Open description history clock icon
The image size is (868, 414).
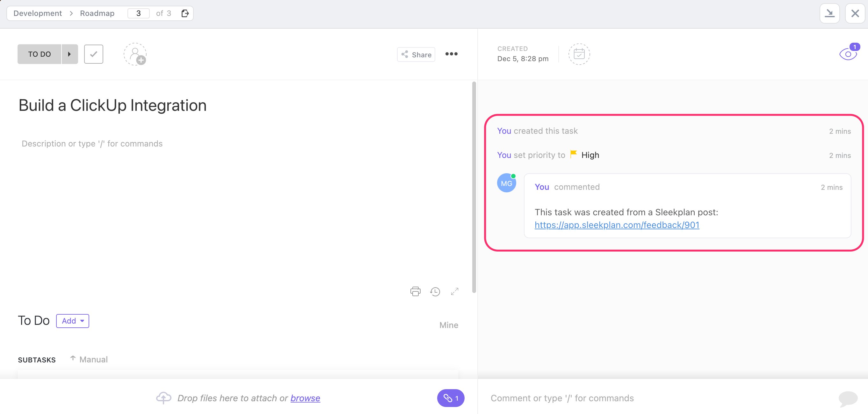pyautogui.click(x=435, y=291)
